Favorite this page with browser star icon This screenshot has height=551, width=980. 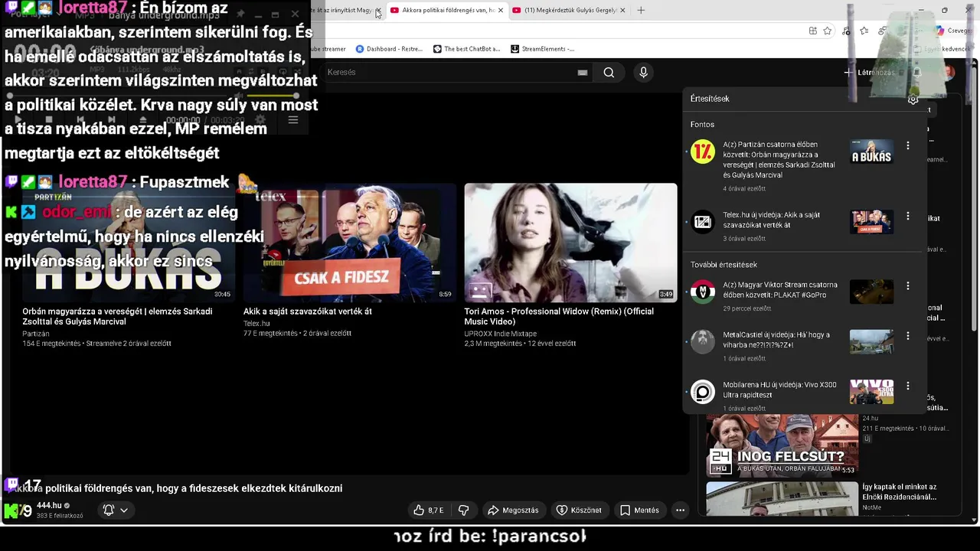pyautogui.click(x=828, y=31)
